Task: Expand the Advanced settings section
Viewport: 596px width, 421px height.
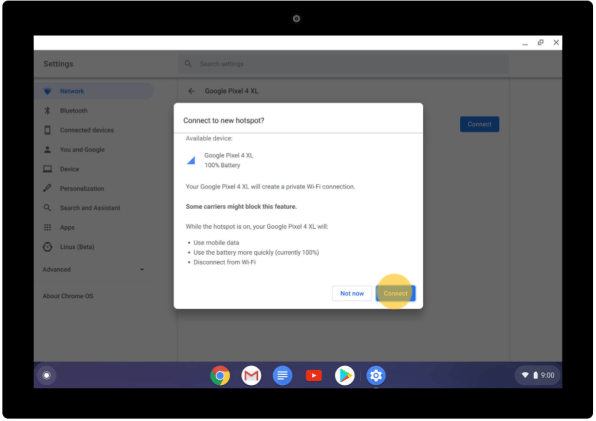Action: pos(94,269)
